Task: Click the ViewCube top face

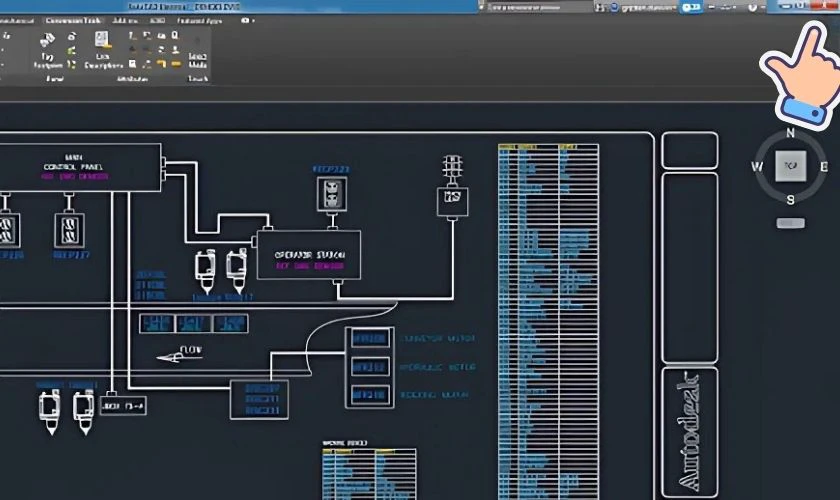Action: click(x=790, y=165)
